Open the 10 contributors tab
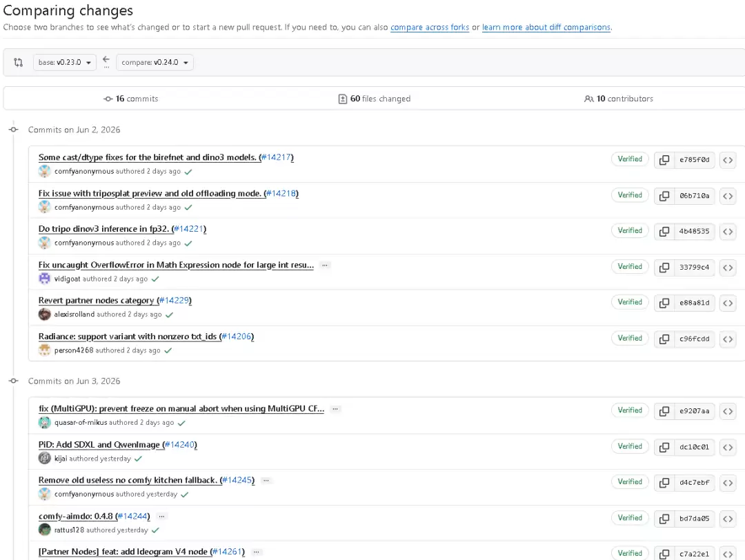Viewport: 745px width, 560px height. pos(619,99)
